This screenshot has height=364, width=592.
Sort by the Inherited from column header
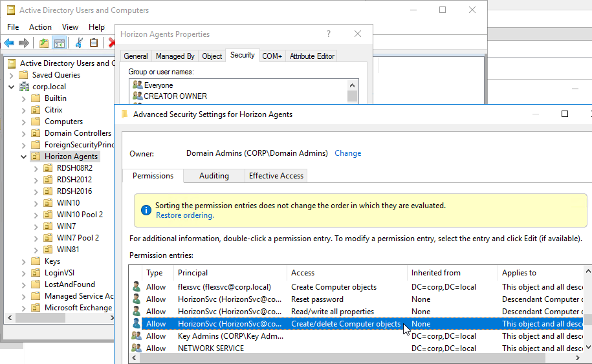[x=452, y=273]
